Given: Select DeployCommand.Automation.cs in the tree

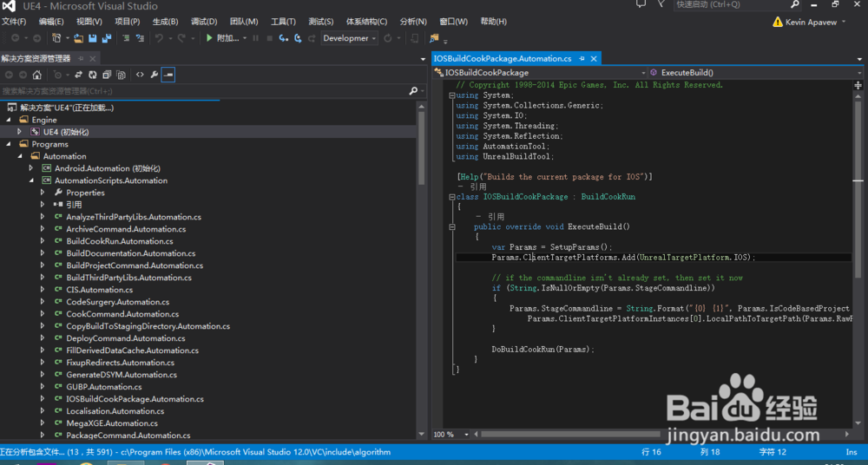Looking at the screenshot, I should (126, 338).
